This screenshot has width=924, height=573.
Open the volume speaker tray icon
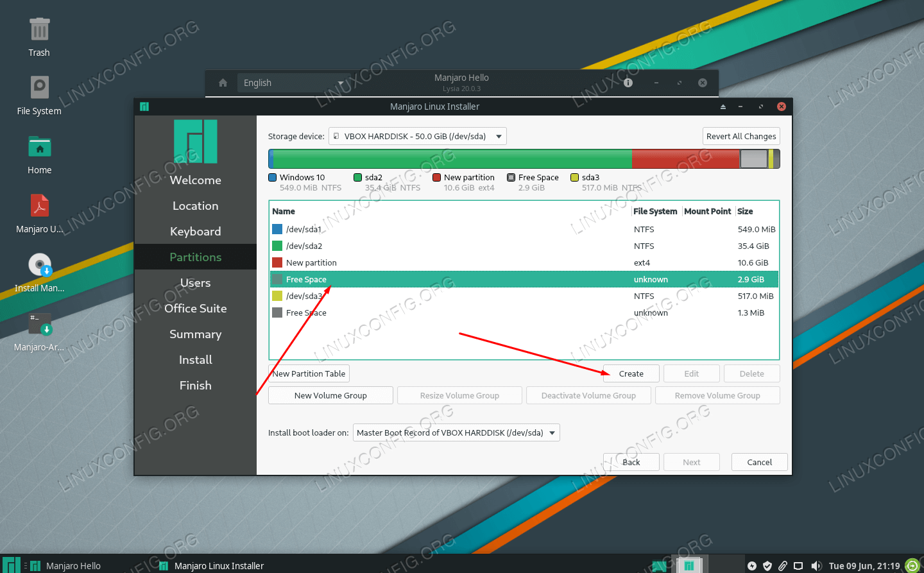click(816, 566)
